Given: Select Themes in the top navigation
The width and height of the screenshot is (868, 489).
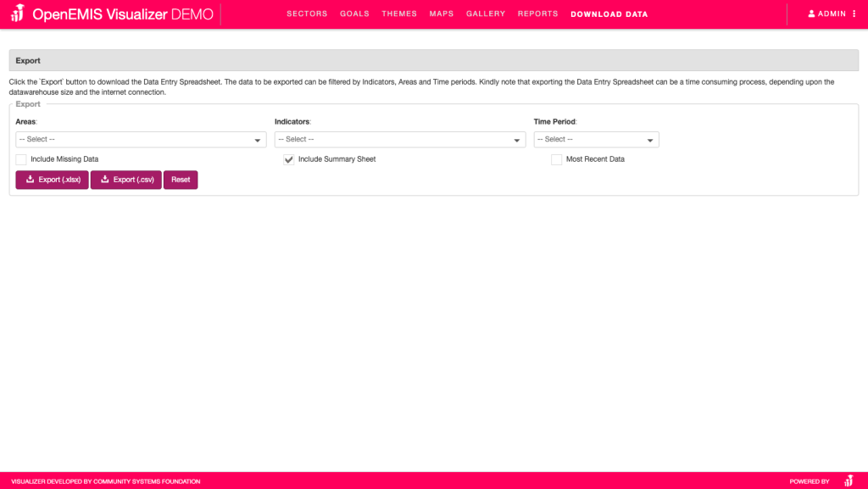Looking at the screenshot, I should pos(399,14).
